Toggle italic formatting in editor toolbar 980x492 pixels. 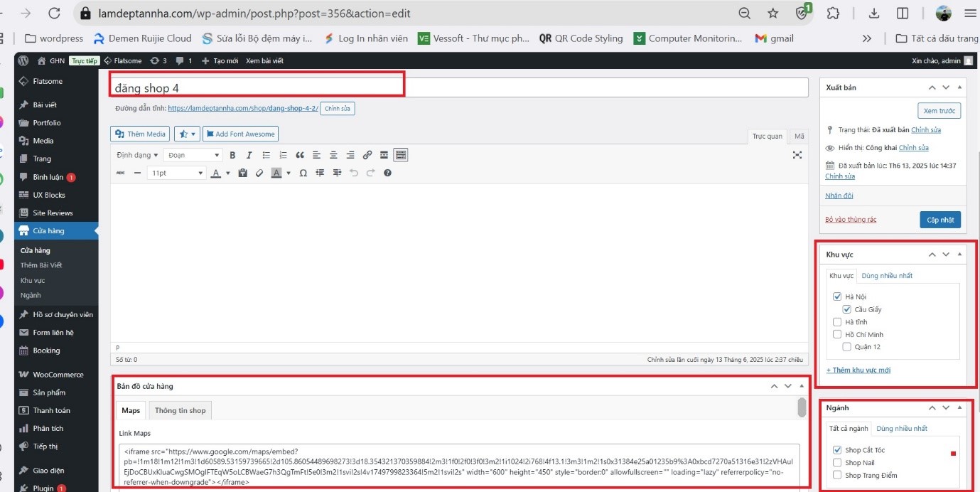(249, 155)
